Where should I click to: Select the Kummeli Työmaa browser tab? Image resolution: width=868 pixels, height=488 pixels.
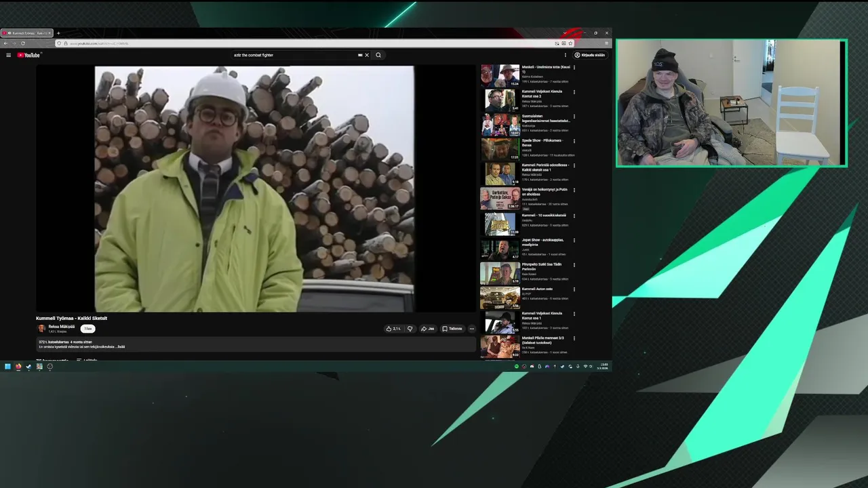click(x=27, y=33)
